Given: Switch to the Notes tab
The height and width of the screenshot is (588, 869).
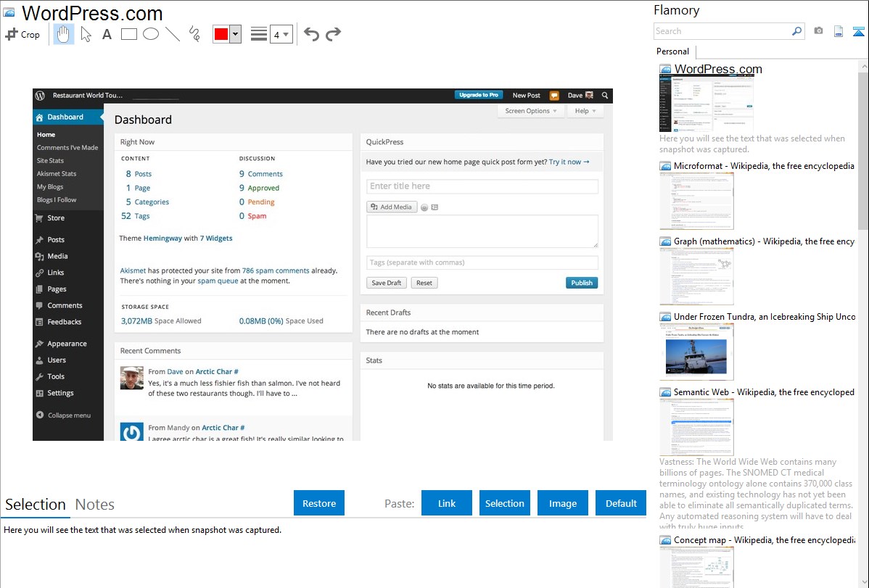Looking at the screenshot, I should pos(95,505).
